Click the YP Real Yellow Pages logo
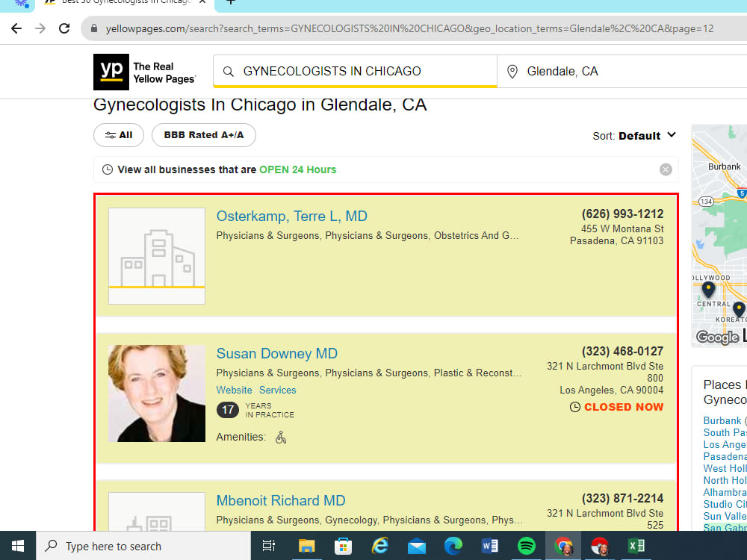The width and height of the screenshot is (747, 560). (x=144, y=72)
